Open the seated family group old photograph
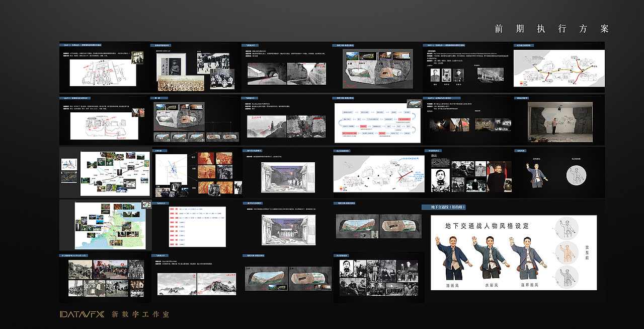 (222, 79)
